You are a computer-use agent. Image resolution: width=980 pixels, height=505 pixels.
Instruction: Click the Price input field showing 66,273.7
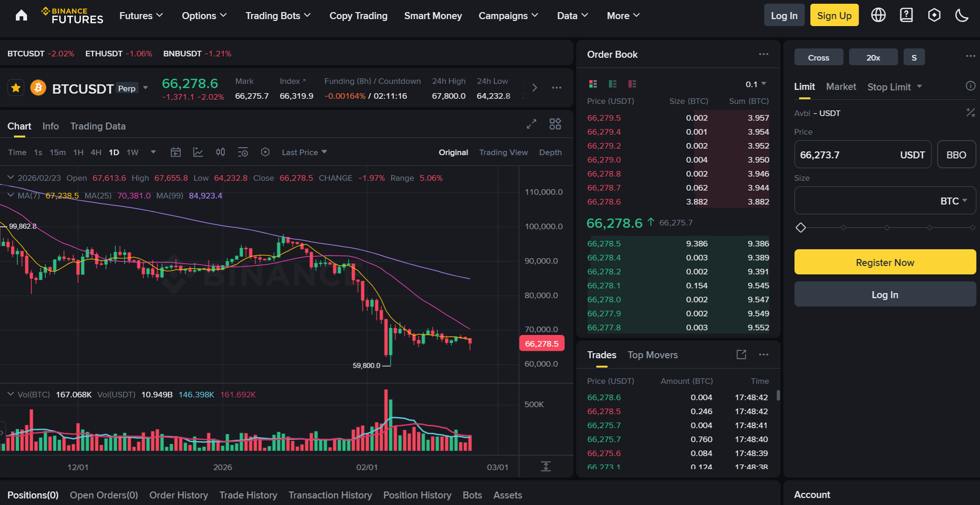[863, 154]
